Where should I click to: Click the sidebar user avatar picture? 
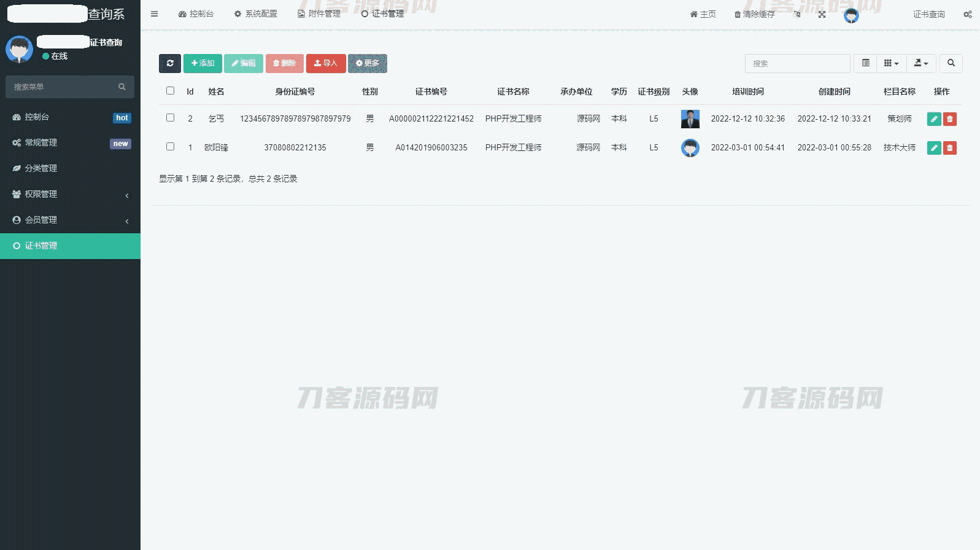19,49
